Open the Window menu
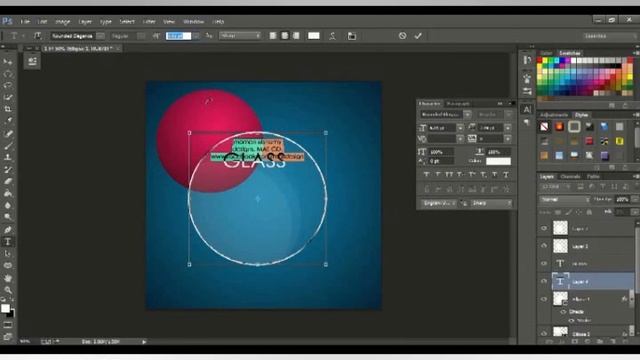The width and height of the screenshot is (640, 360). click(193, 22)
